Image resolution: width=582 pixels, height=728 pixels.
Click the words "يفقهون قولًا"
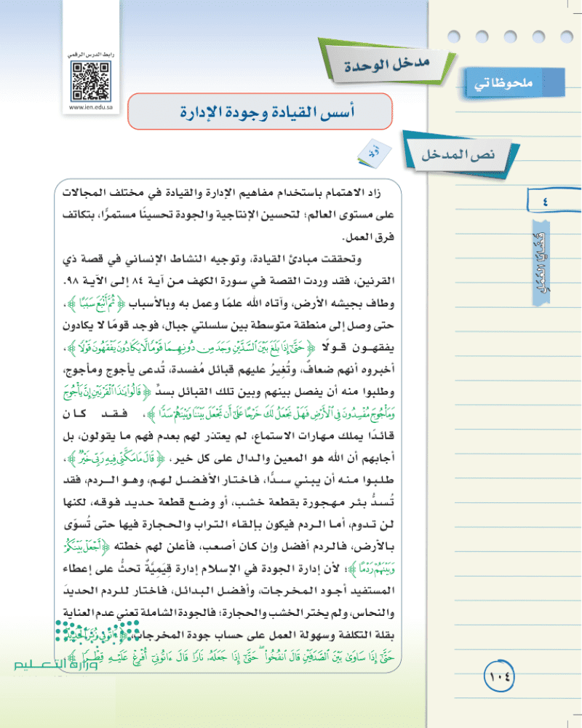pyautogui.click(x=357, y=348)
